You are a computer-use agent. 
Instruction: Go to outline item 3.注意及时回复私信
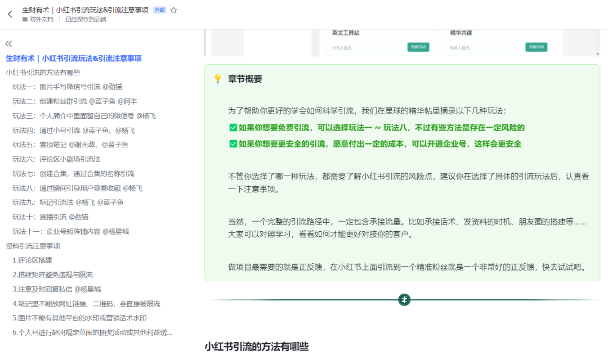(x=57, y=289)
